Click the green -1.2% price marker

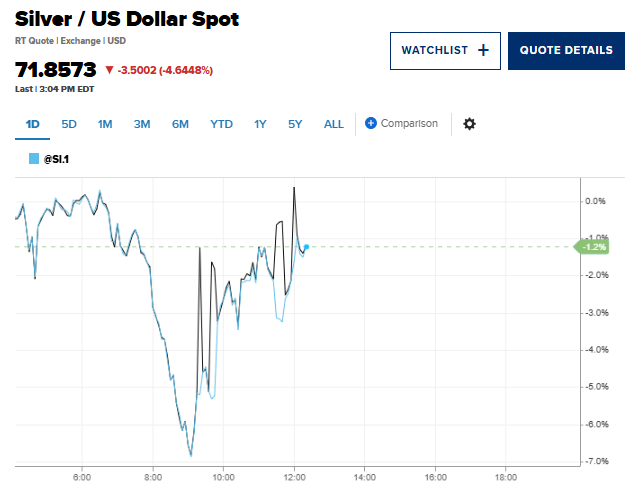[594, 247]
